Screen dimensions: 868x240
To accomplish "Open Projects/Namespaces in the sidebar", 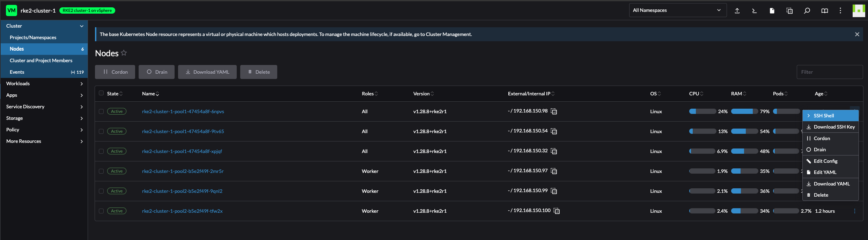I will pos(44,37).
